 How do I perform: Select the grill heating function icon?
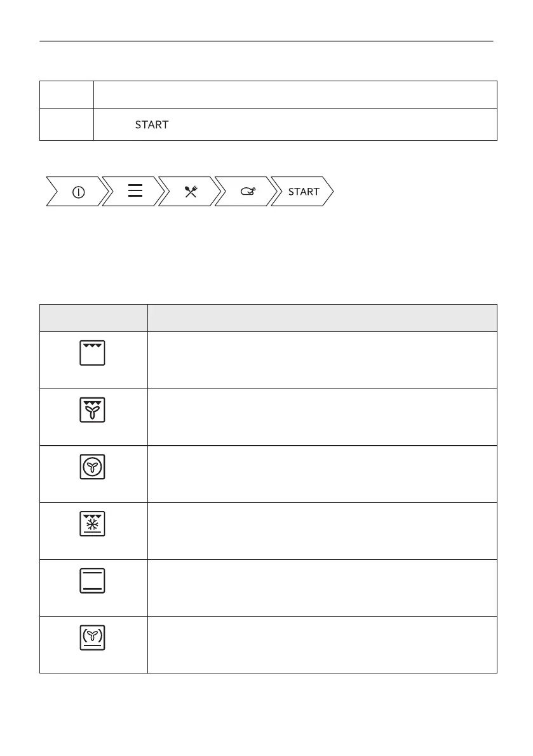[x=93, y=354]
